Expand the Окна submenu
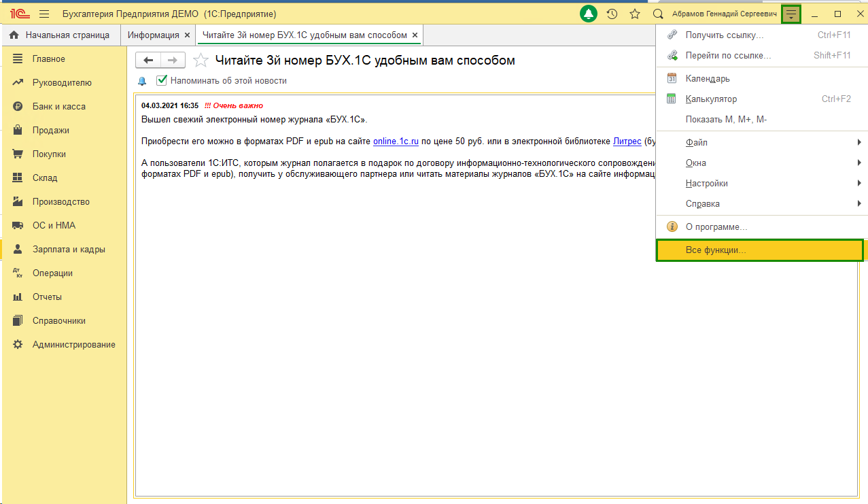The width and height of the screenshot is (868, 504). click(x=762, y=163)
